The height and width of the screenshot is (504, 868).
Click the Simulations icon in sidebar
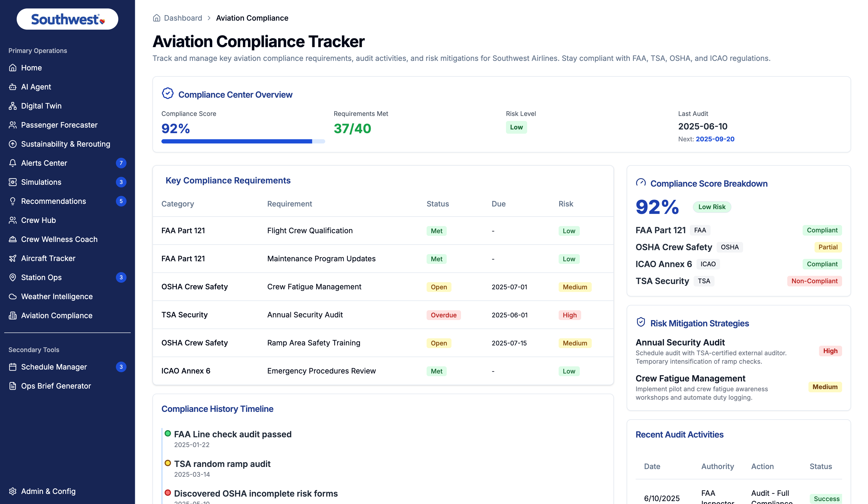pos(13,182)
